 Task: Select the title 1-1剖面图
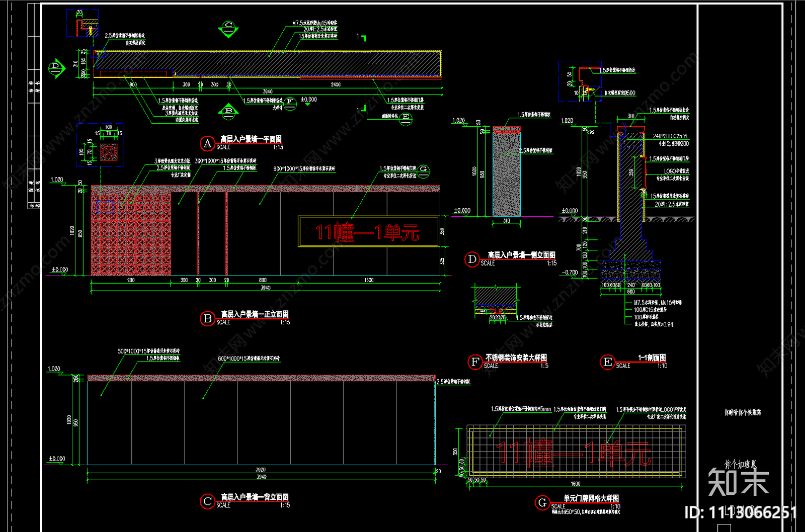[x=652, y=358]
